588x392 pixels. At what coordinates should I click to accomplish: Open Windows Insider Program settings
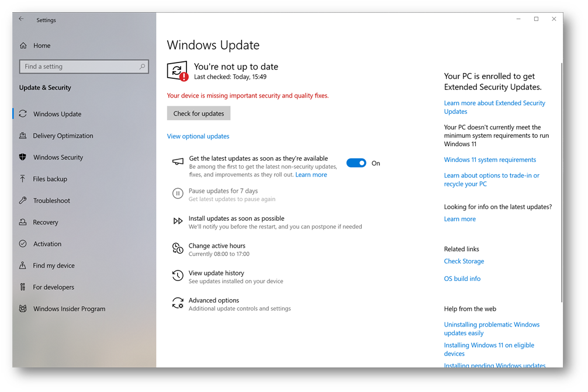click(x=69, y=309)
